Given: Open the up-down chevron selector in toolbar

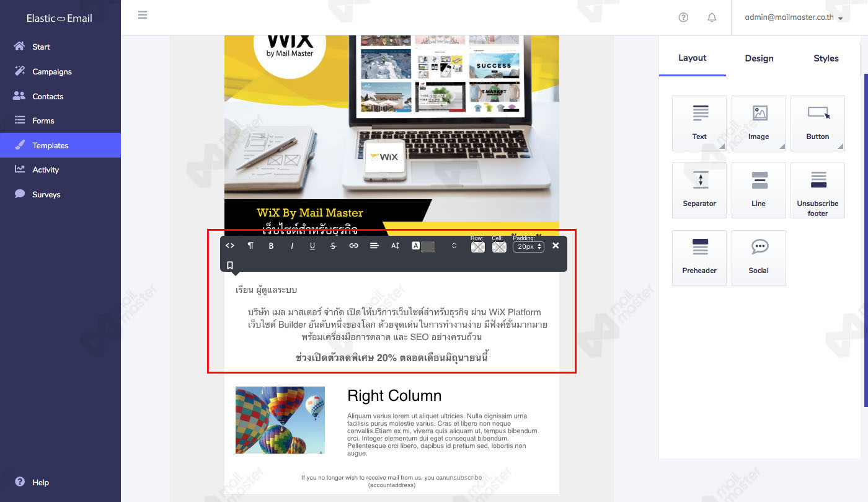Looking at the screenshot, I should pyautogui.click(x=454, y=246).
